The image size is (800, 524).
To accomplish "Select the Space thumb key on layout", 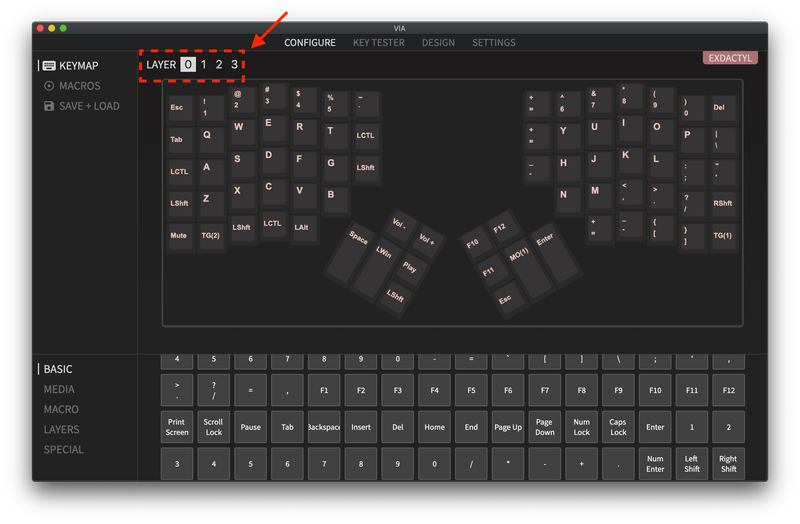I will (350, 256).
